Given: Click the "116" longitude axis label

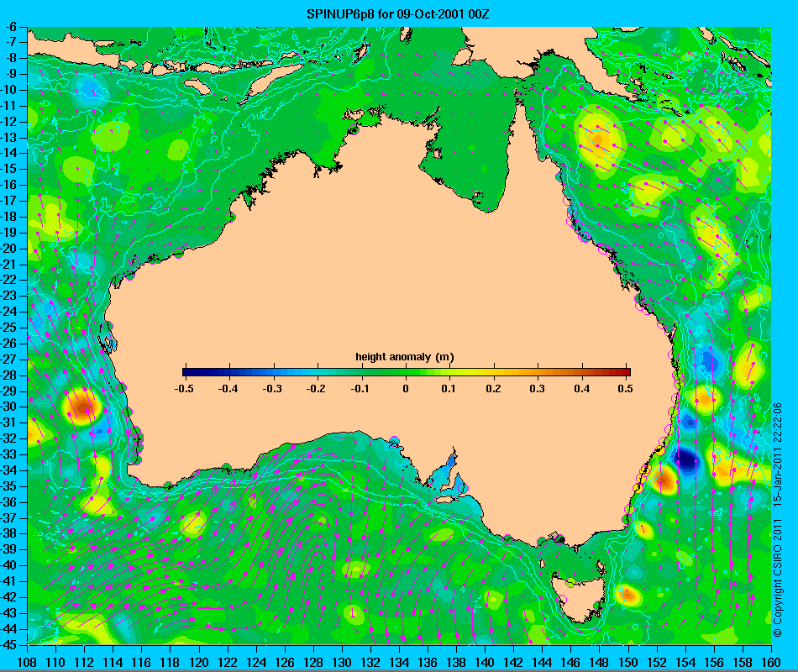Looking at the screenshot, I should pyautogui.click(x=141, y=662).
